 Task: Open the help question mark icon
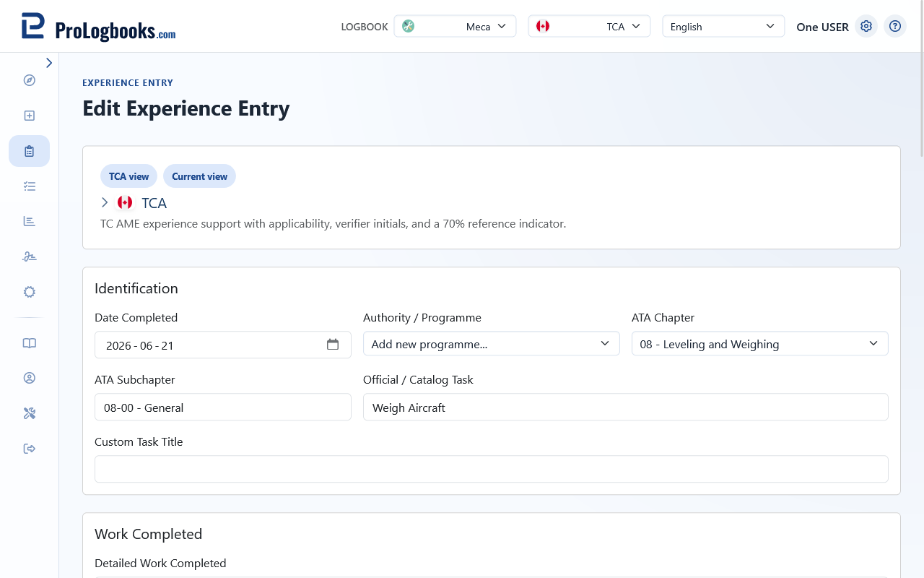coord(895,26)
